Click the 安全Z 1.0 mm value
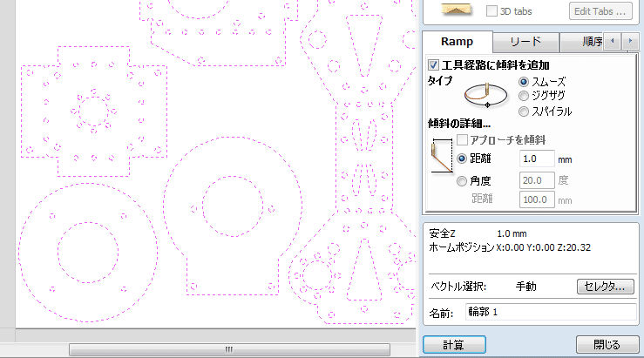644x358 pixels. [512, 233]
